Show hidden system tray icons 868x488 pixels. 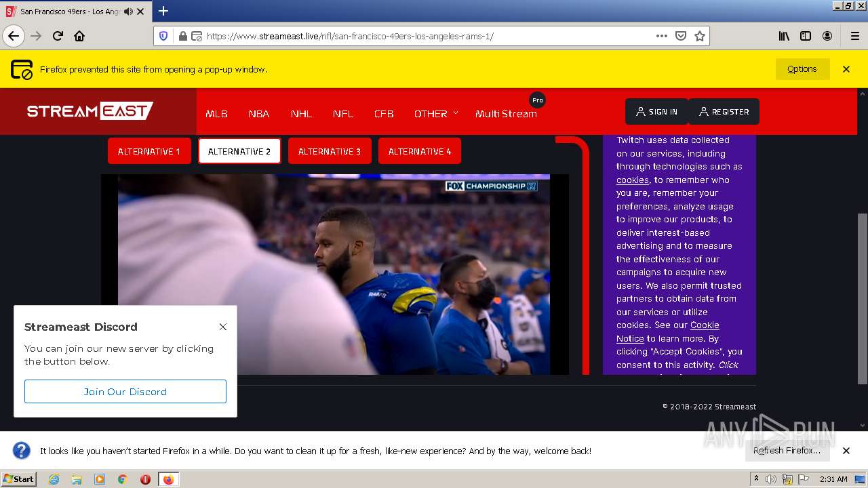[756, 479]
